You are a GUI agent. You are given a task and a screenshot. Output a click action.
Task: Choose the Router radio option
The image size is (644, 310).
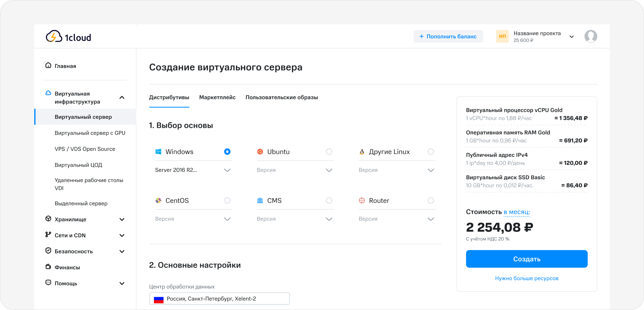[431, 201]
